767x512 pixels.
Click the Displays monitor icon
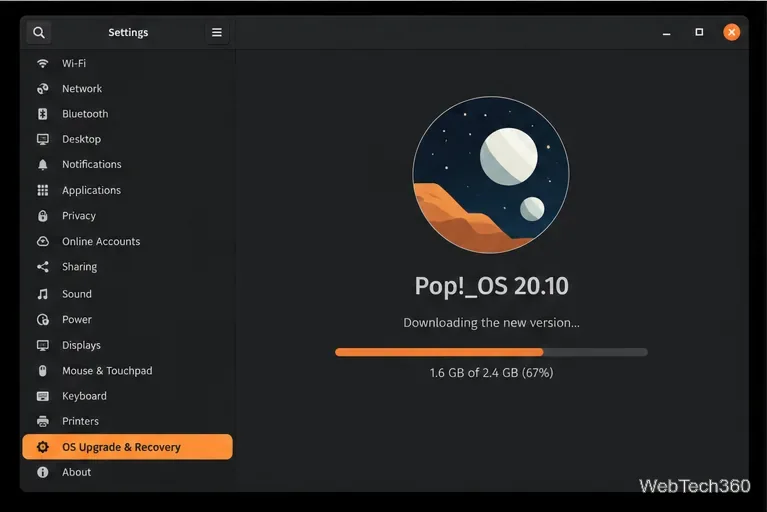tap(43, 345)
